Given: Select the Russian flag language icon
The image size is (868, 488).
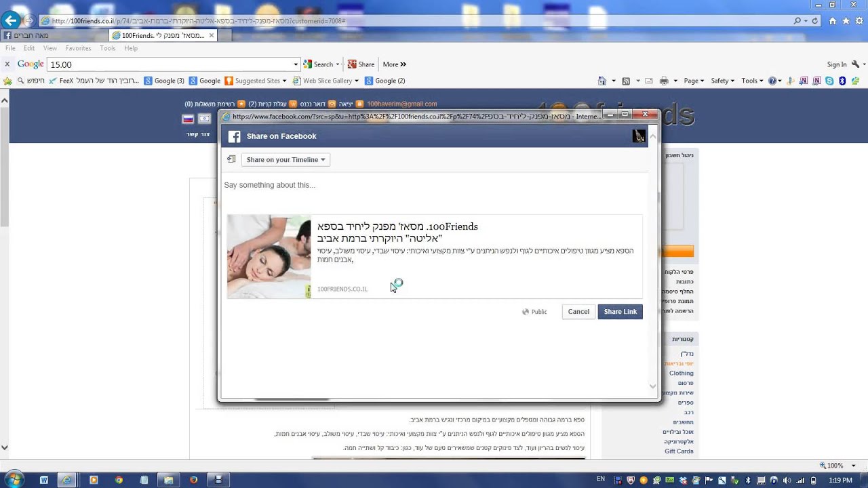Looking at the screenshot, I should point(189,119).
